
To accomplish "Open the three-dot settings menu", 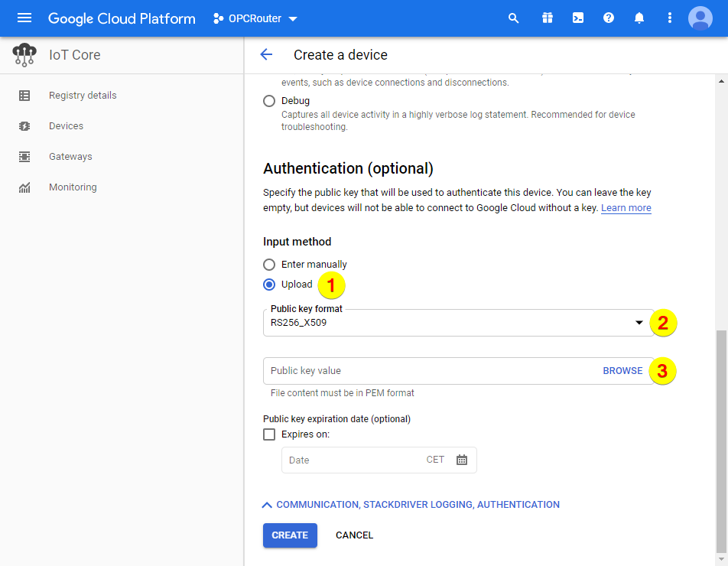I will pos(670,18).
